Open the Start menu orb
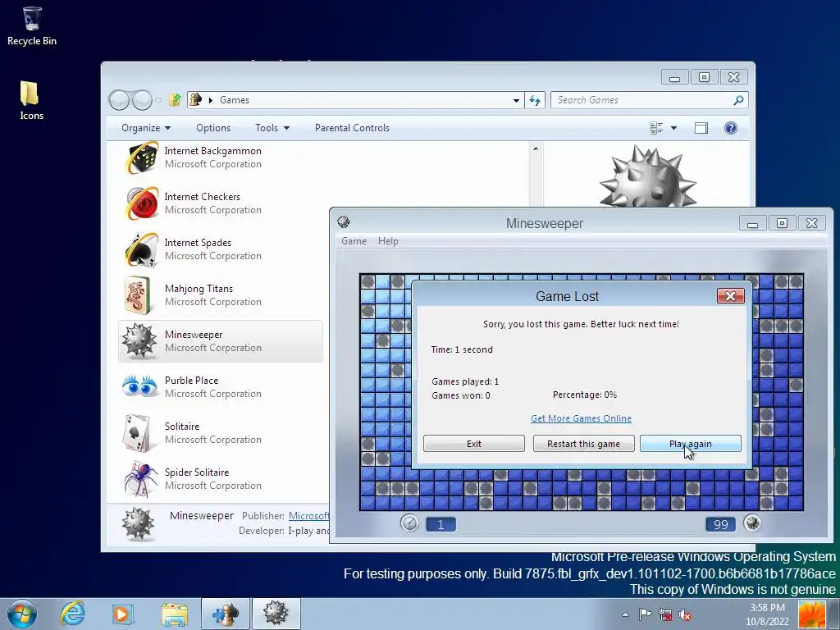The image size is (840, 630). point(22,614)
